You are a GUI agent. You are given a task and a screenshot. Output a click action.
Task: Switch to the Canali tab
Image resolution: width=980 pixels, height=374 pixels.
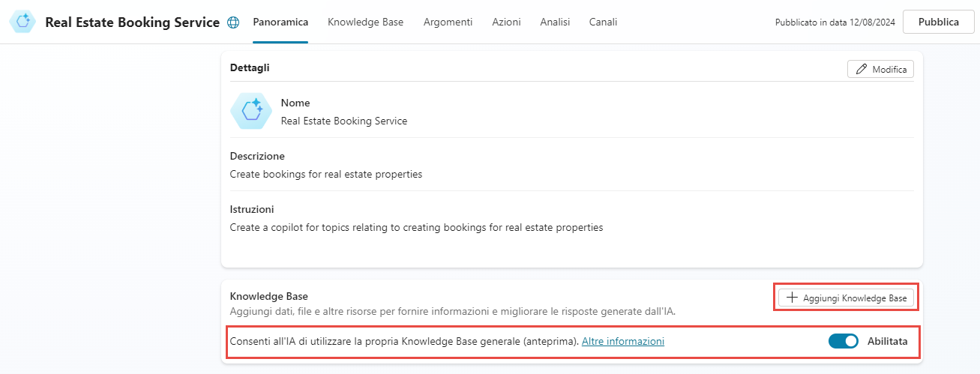[603, 22]
